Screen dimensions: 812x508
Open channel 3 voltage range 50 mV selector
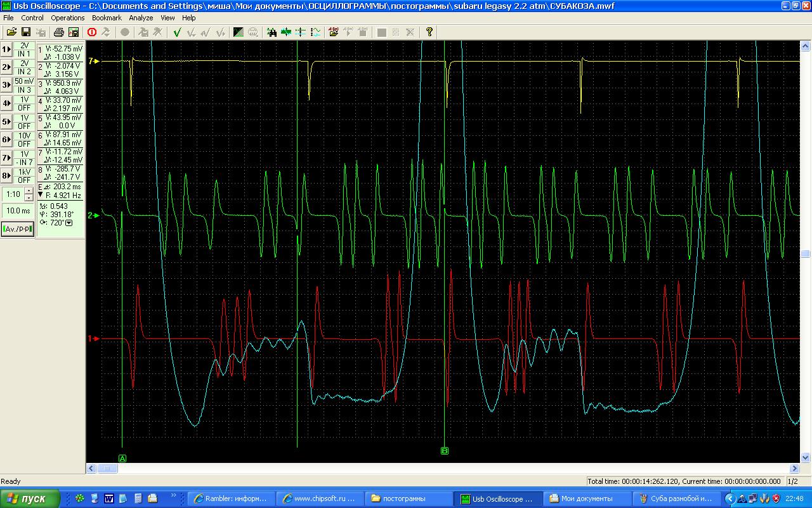(x=24, y=81)
